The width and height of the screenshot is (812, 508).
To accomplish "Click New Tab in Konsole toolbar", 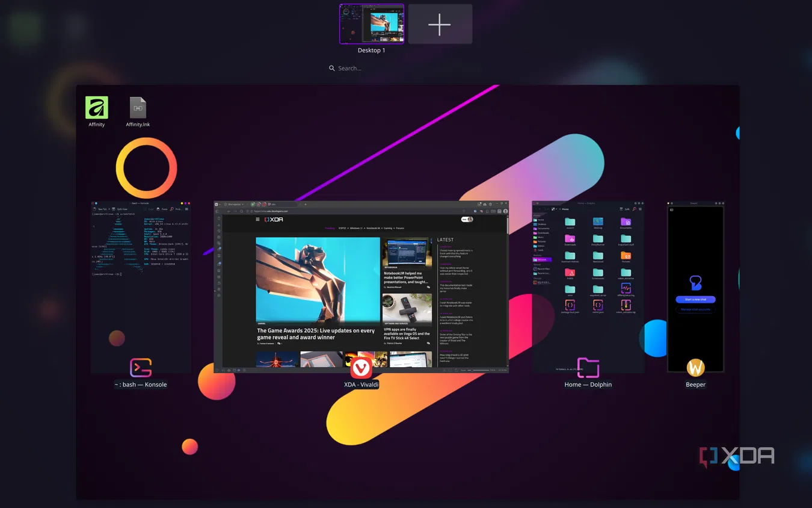I will tap(100, 209).
